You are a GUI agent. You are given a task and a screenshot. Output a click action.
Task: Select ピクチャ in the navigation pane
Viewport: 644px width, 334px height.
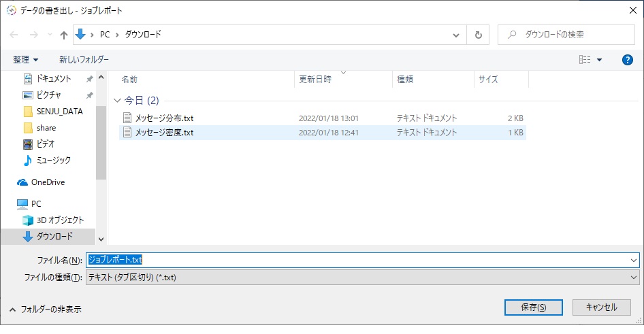tap(48, 95)
